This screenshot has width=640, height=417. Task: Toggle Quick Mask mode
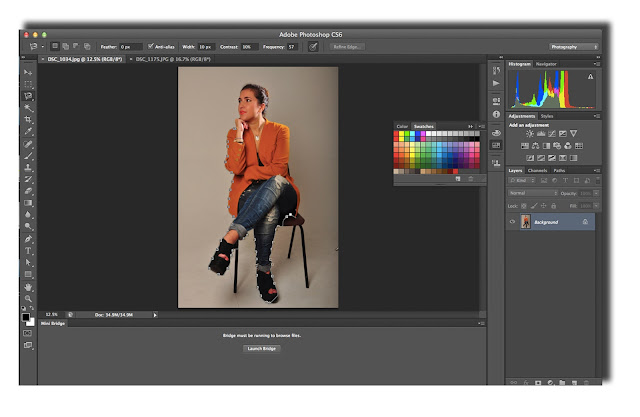pyautogui.click(x=27, y=333)
